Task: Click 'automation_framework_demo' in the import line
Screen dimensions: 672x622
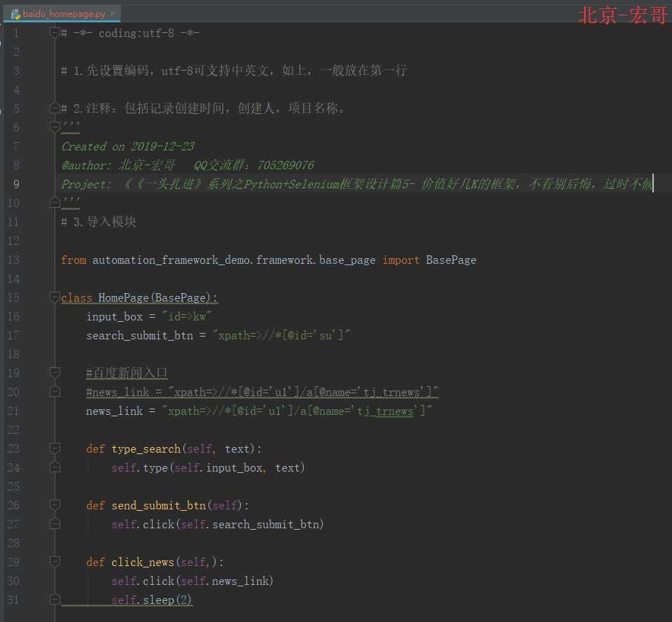Action: click(171, 260)
